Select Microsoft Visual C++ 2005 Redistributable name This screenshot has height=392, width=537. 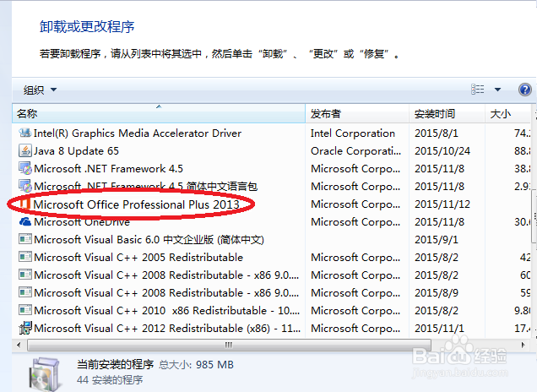click(x=138, y=258)
